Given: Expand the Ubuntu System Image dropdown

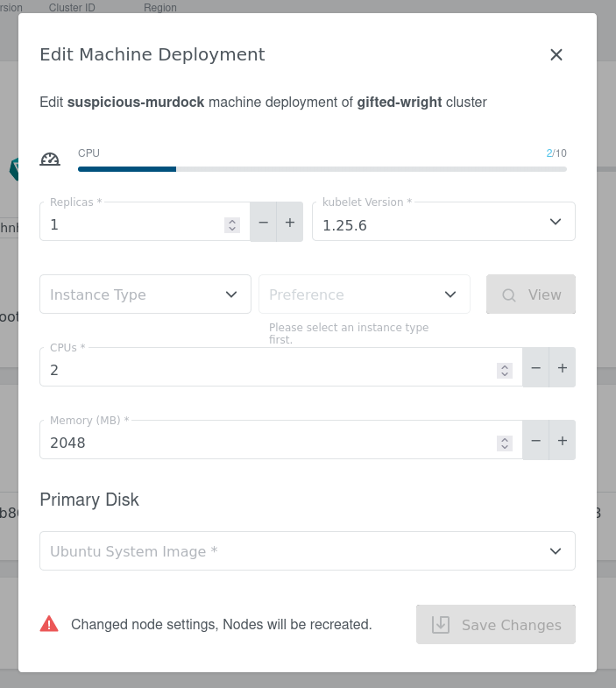Looking at the screenshot, I should [x=307, y=551].
